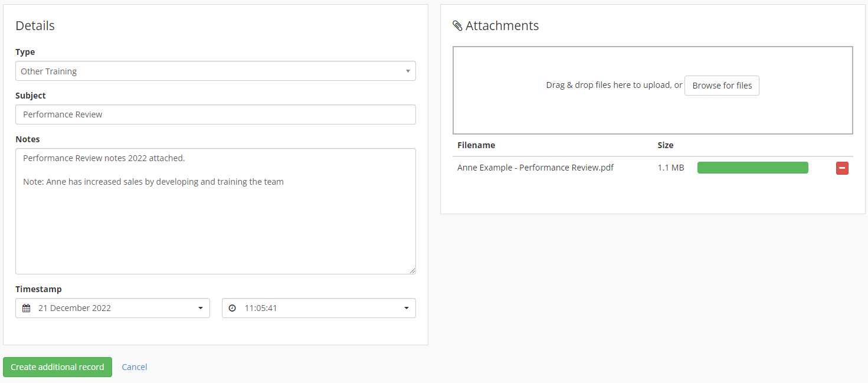Focus the Subject input field
868x383 pixels.
(x=215, y=114)
